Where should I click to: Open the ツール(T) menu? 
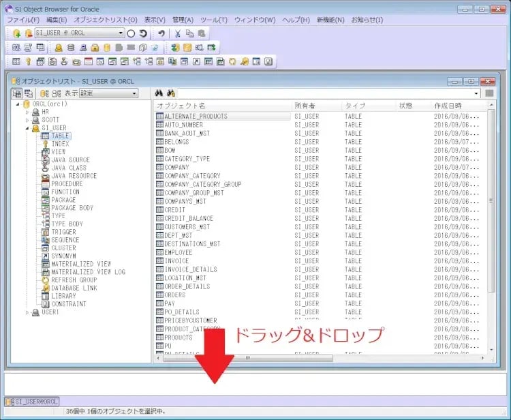tap(214, 20)
